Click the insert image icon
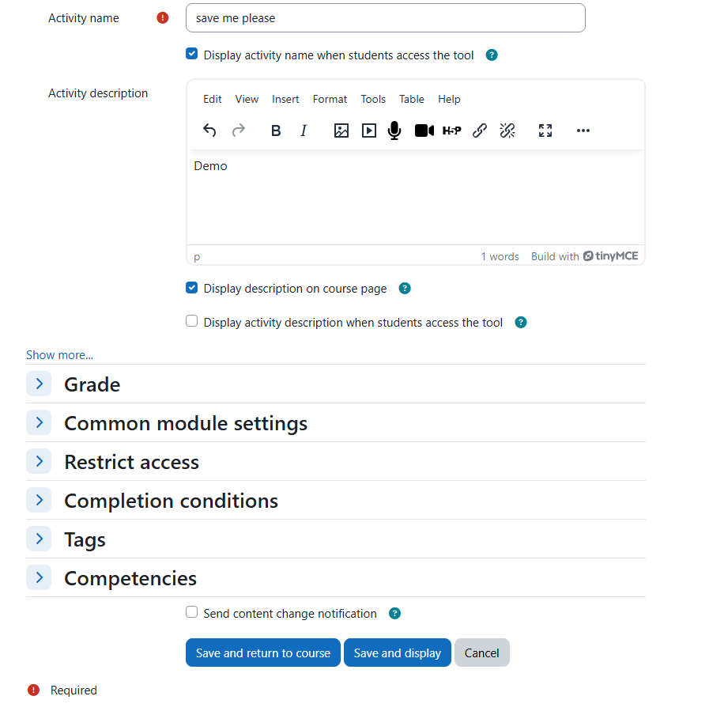 point(341,131)
